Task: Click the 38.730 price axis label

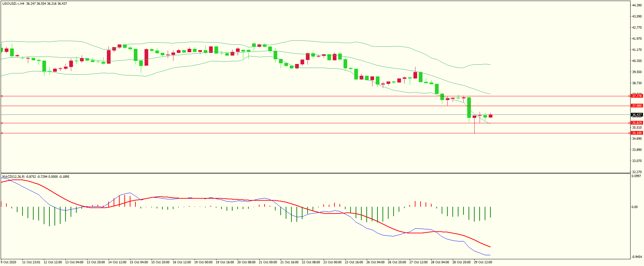Action: pos(637,83)
